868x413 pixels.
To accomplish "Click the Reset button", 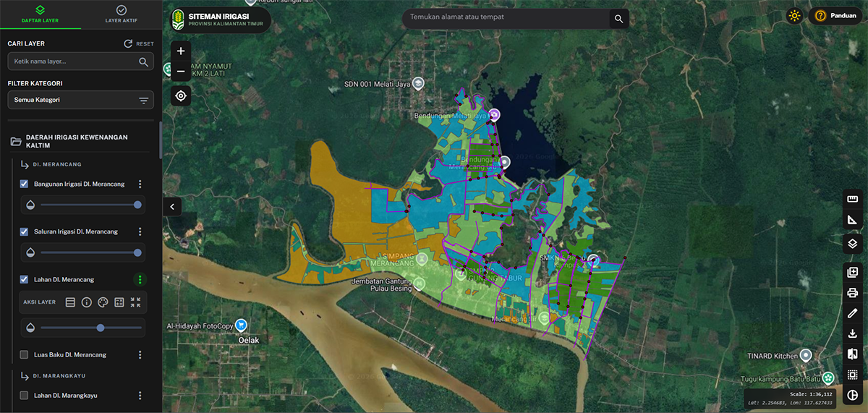I will [138, 44].
